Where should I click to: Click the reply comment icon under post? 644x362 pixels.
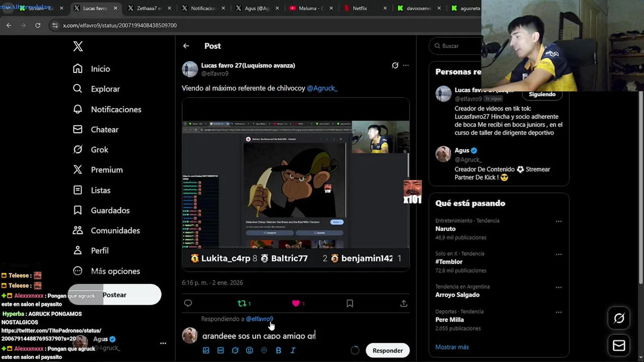coord(188,303)
